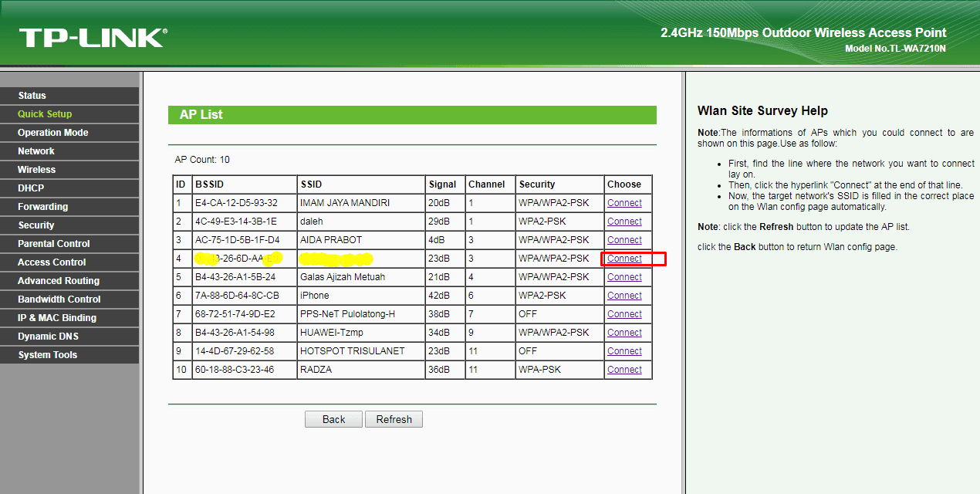Connect to HOTSPOT TRISULANET network
Viewport: 980px width, 494px height.
coord(624,351)
